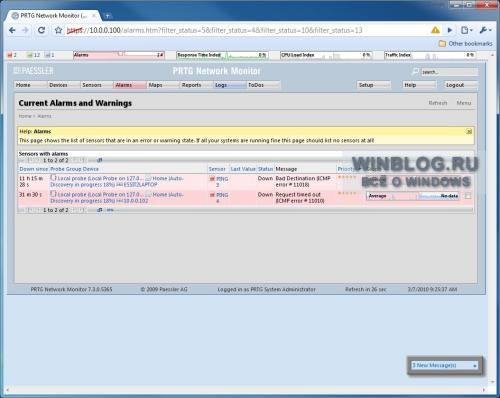The image size is (500, 398).
Task: Open the CPU Load Index graph
Action: tap(326, 55)
